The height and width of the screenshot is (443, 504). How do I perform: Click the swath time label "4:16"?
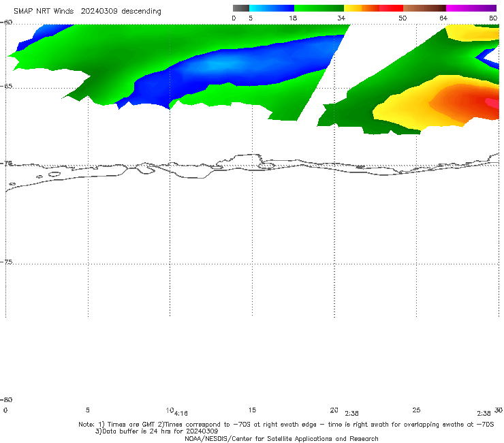[x=181, y=414]
